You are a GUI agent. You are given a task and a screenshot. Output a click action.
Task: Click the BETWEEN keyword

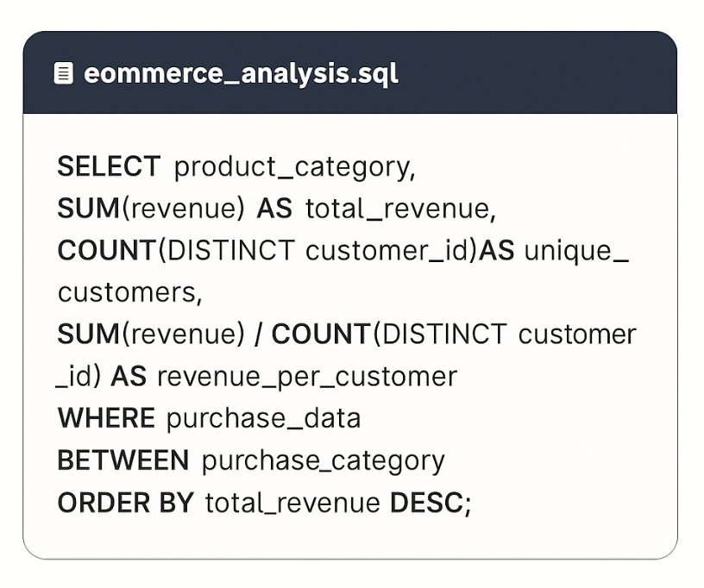[123, 460]
